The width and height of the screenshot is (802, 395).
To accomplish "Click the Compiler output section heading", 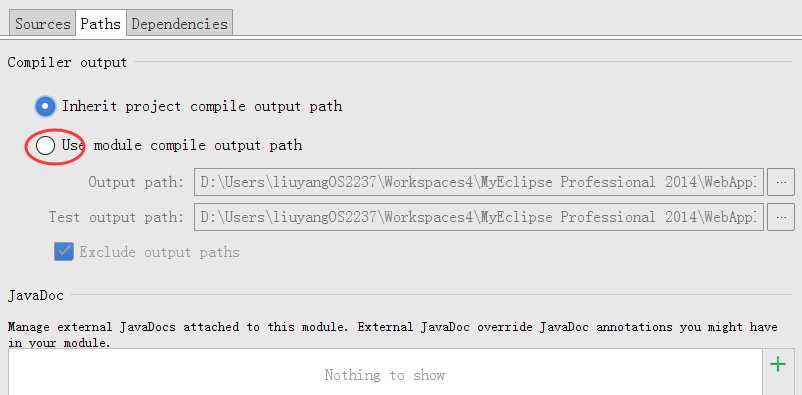I will click(x=67, y=63).
